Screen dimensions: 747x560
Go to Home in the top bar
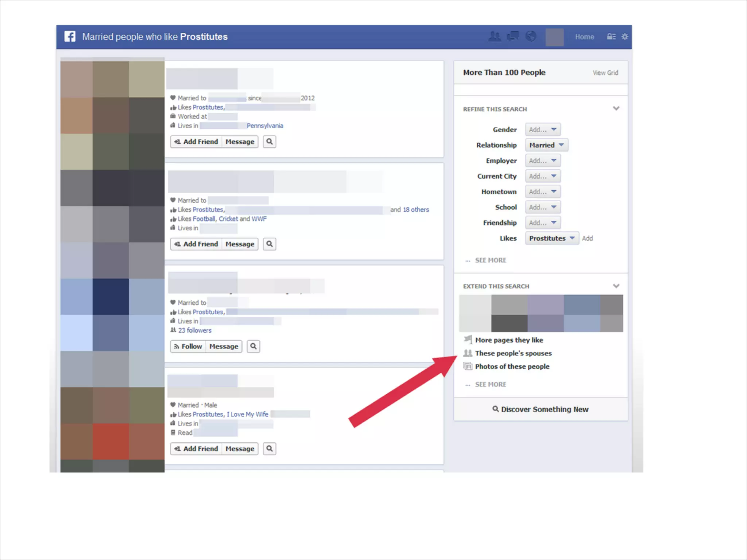584,37
